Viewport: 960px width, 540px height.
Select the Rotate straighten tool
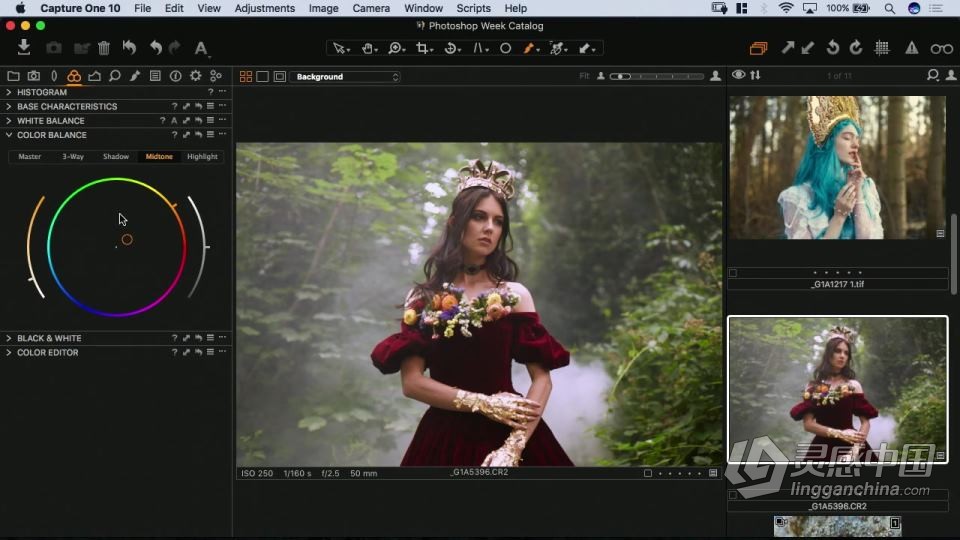452,48
